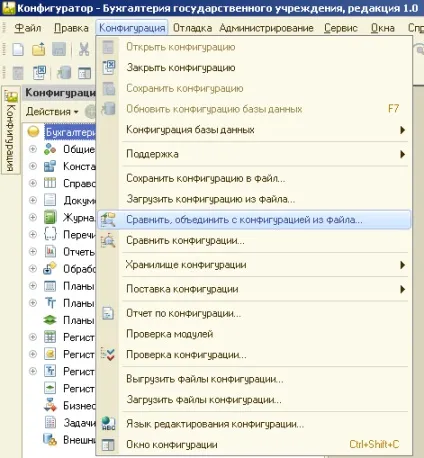The height and width of the screenshot is (458, 424).
Task: Choose Проверка модулей
Action: tap(254, 334)
